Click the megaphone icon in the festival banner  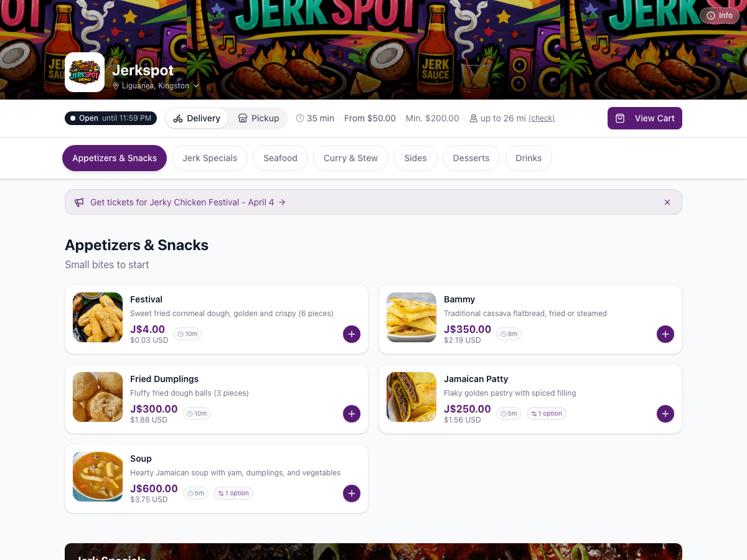tap(78, 202)
